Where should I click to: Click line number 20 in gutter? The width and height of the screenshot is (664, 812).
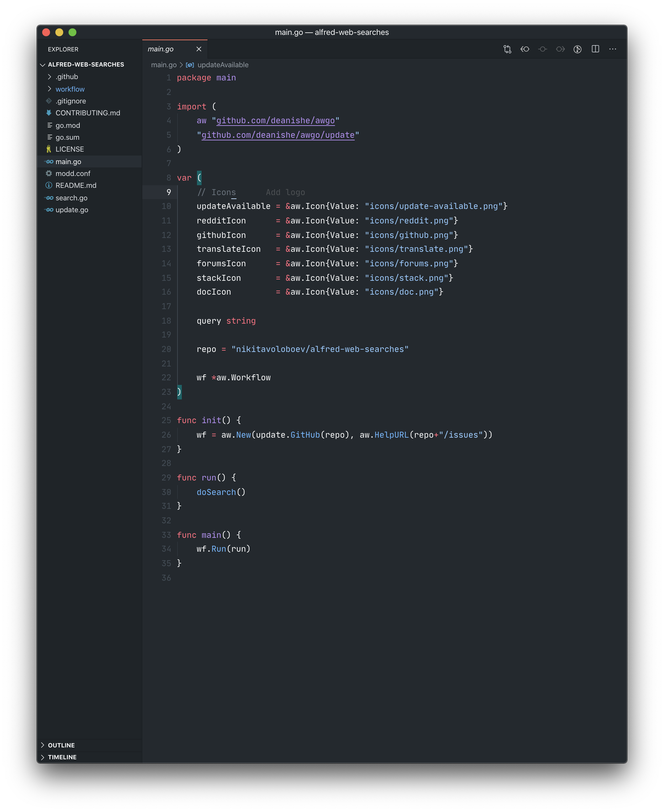pyautogui.click(x=166, y=349)
